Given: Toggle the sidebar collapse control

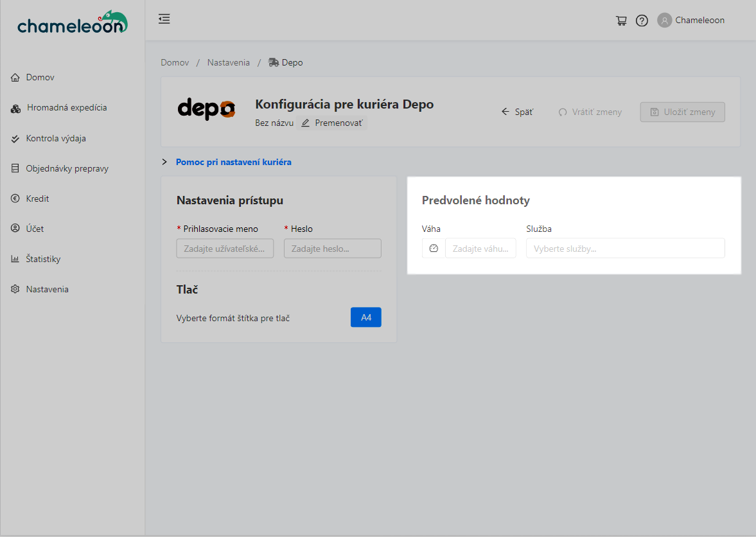Looking at the screenshot, I should tap(164, 19).
